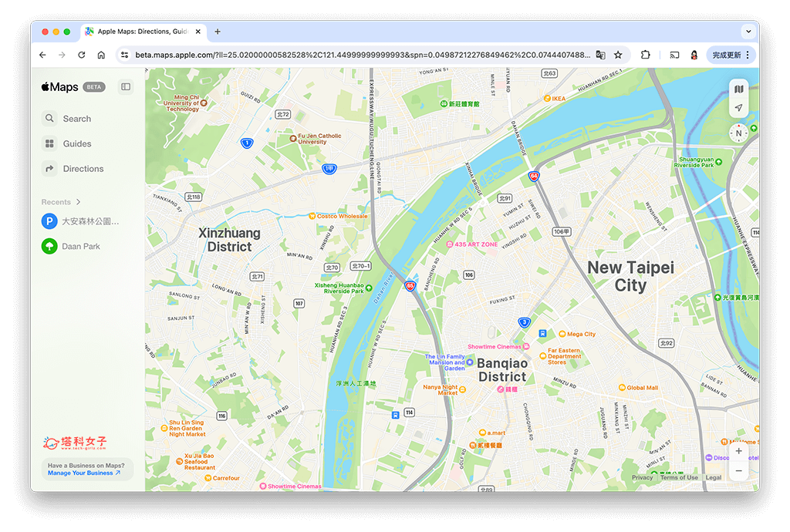Select the Fu Jen Catholic University marker
The width and height of the screenshot is (790, 532).
point(293,139)
